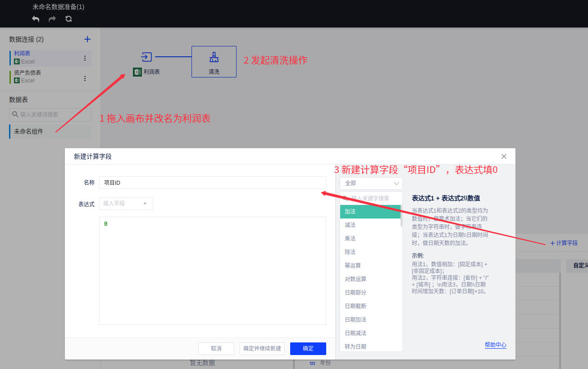Open the 插入字段 dropdown
The height and width of the screenshot is (369, 588).
click(126, 204)
